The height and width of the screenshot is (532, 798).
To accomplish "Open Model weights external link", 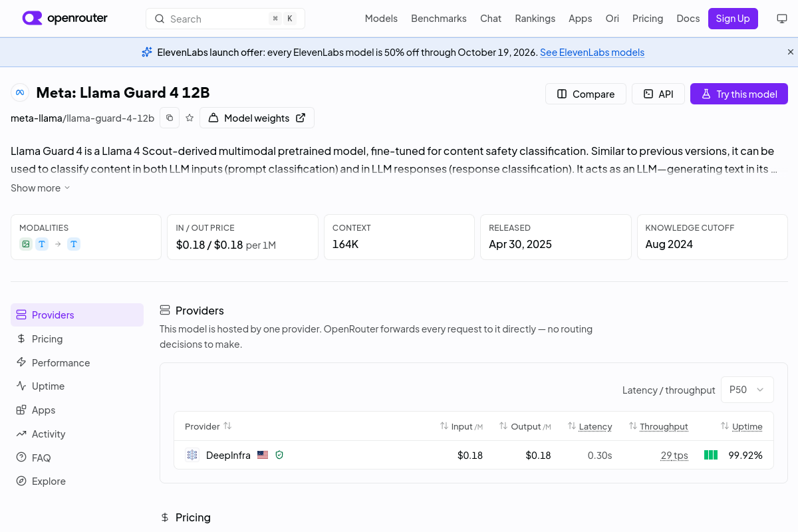I will coord(257,118).
